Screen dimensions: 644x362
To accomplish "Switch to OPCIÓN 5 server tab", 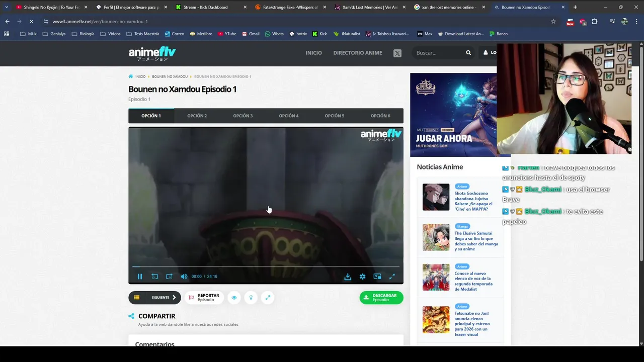I will [x=335, y=116].
